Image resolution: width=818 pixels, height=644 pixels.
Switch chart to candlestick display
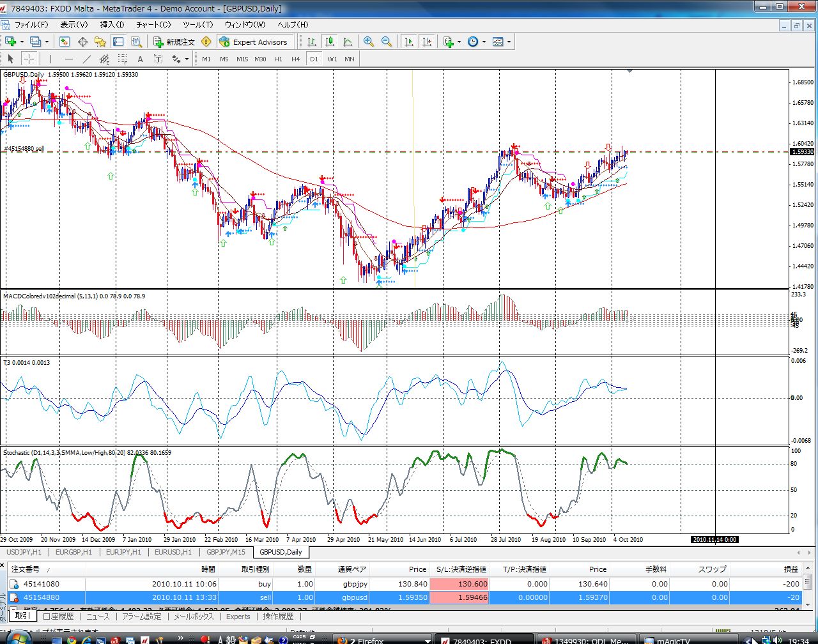click(x=330, y=42)
